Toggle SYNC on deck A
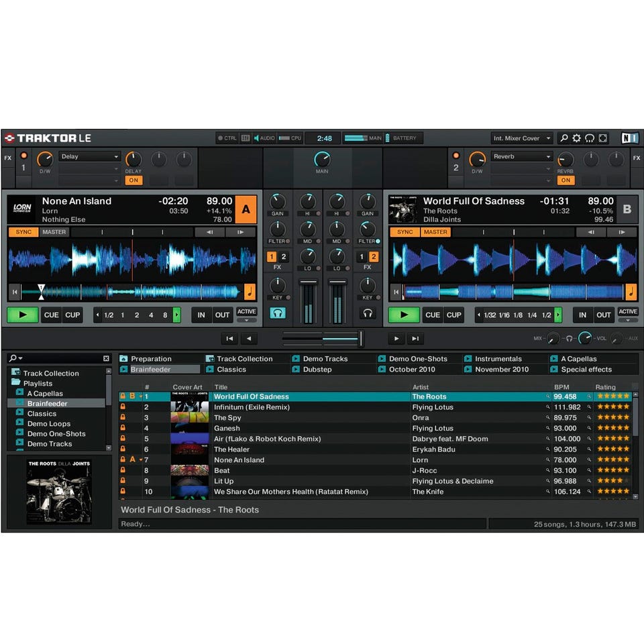Screen dimensions: 644x644 [23, 232]
